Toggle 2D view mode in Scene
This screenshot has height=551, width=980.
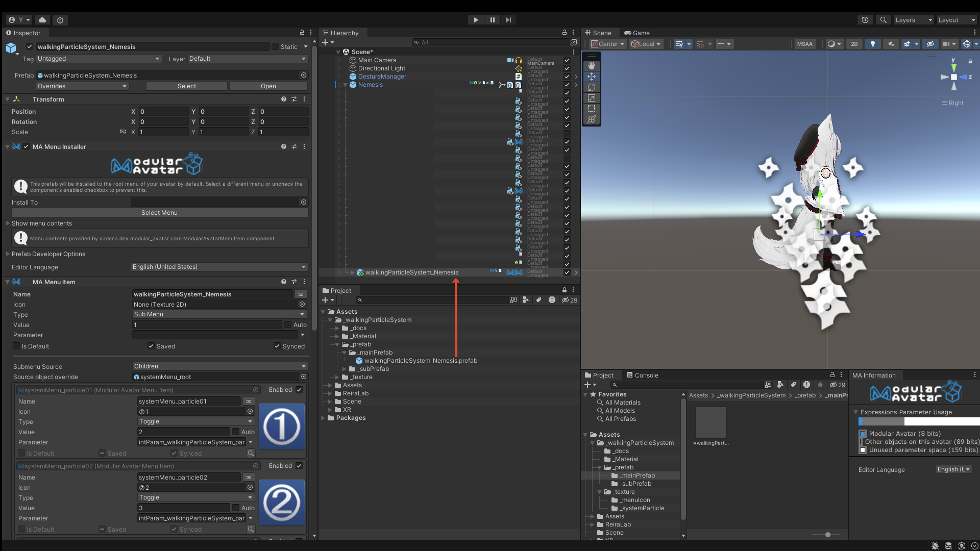point(854,44)
